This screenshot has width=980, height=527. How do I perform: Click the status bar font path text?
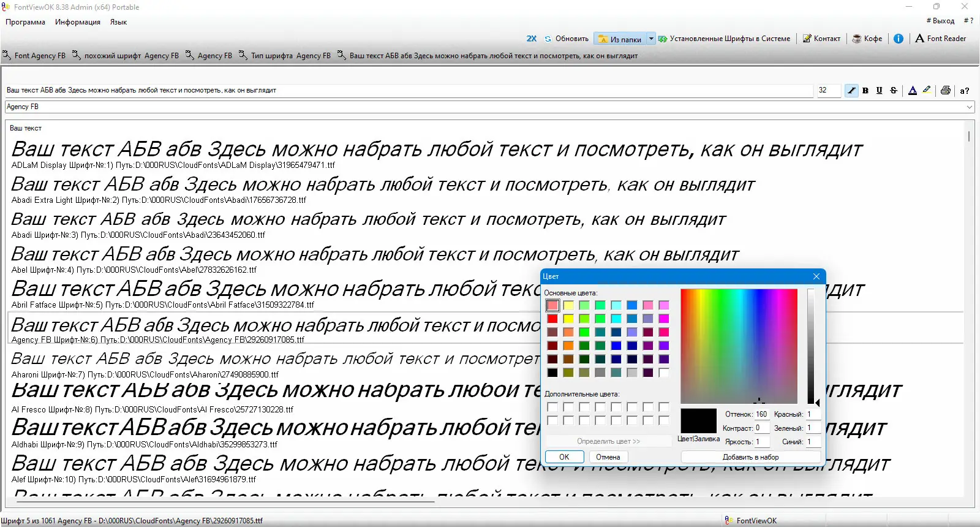click(132, 521)
